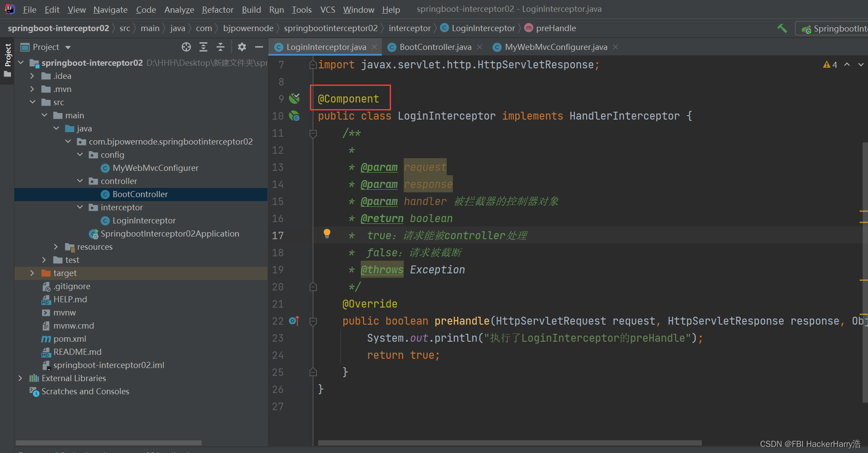
Task: Click the Spring bean gutter icon on line 9
Action: tap(295, 99)
